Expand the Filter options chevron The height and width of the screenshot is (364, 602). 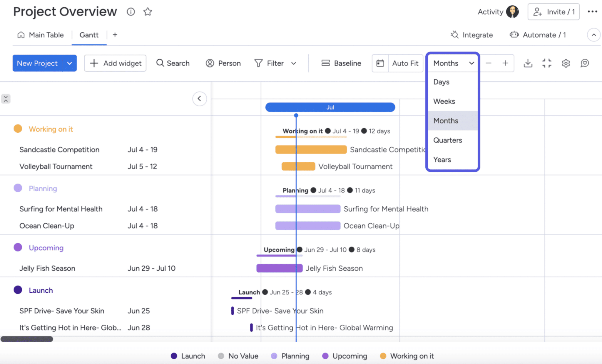click(x=294, y=63)
